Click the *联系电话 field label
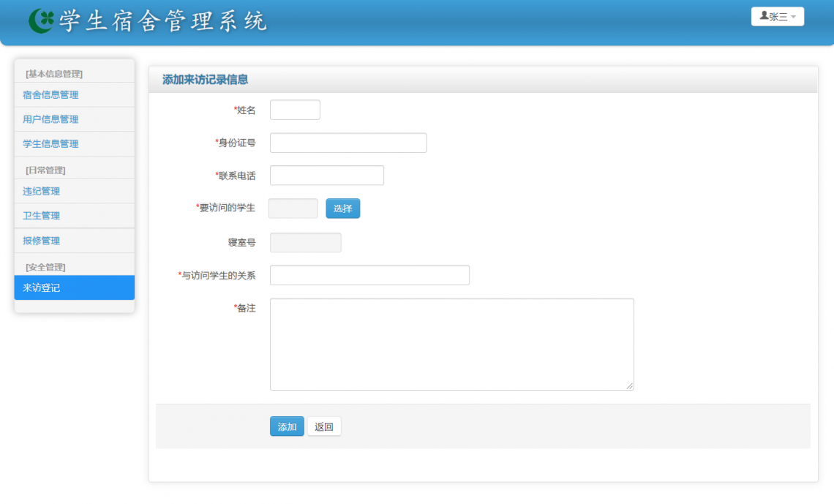The image size is (834, 504). point(235,176)
